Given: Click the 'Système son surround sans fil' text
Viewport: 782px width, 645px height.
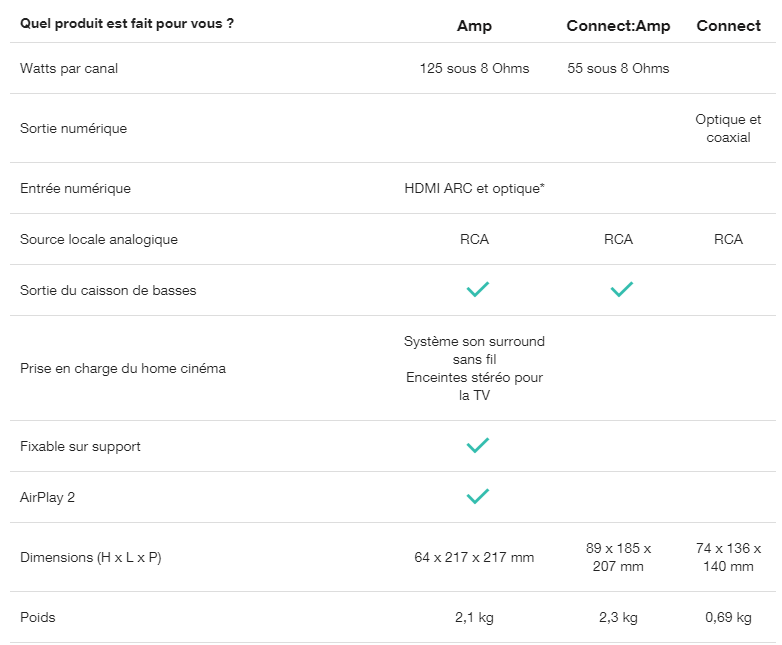Looking at the screenshot, I should click(x=474, y=350).
